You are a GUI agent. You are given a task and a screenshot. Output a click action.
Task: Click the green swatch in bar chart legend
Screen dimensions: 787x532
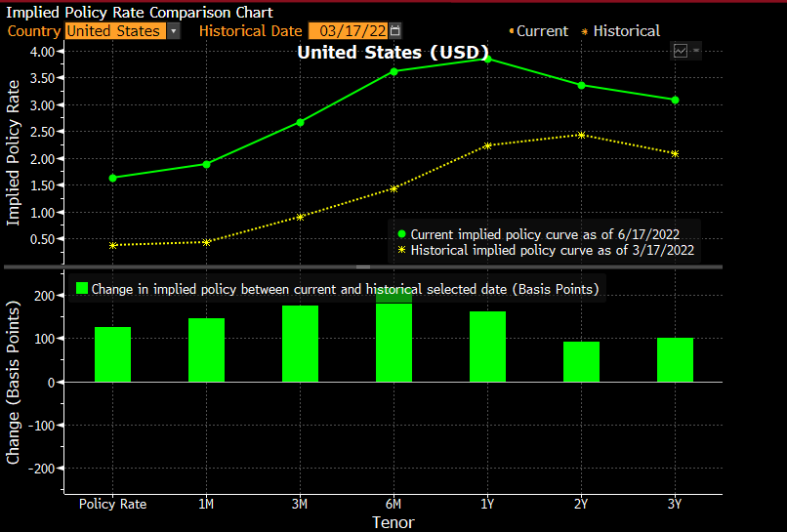click(x=82, y=289)
